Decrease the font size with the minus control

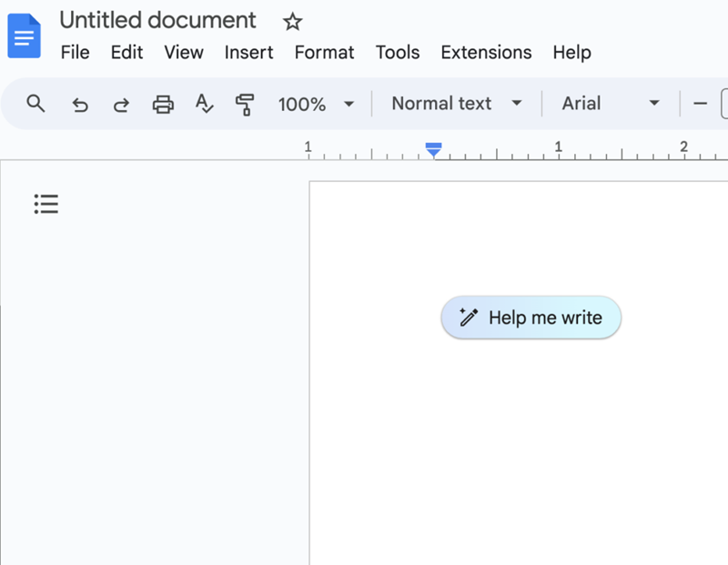tap(701, 104)
